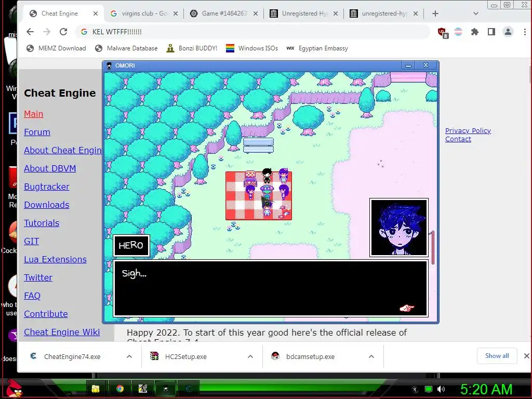Image resolution: width=532 pixels, height=399 pixels.
Task: Click the browser forward arrow
Action: pos(46,32)
